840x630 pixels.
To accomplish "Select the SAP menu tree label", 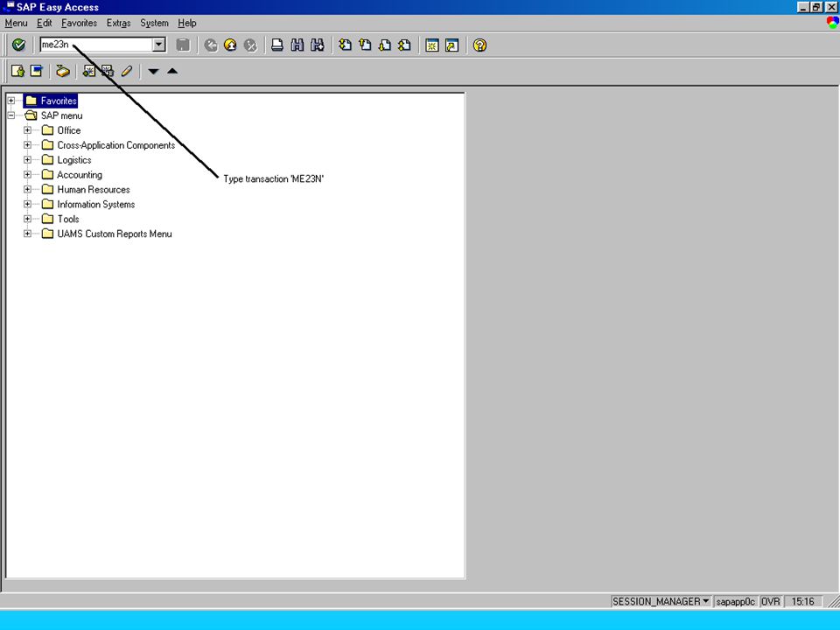I will tap(61, 115).
